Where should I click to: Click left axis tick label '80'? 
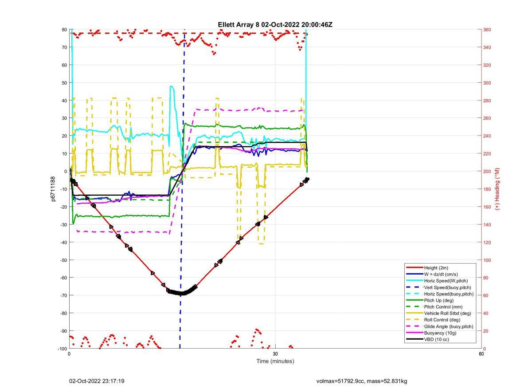(x=64, y=30)
